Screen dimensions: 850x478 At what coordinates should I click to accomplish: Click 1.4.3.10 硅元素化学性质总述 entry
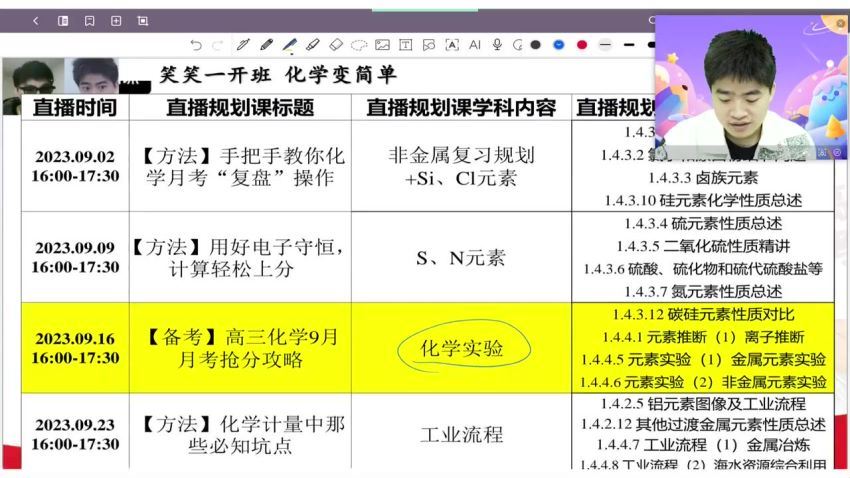[703, 201]
